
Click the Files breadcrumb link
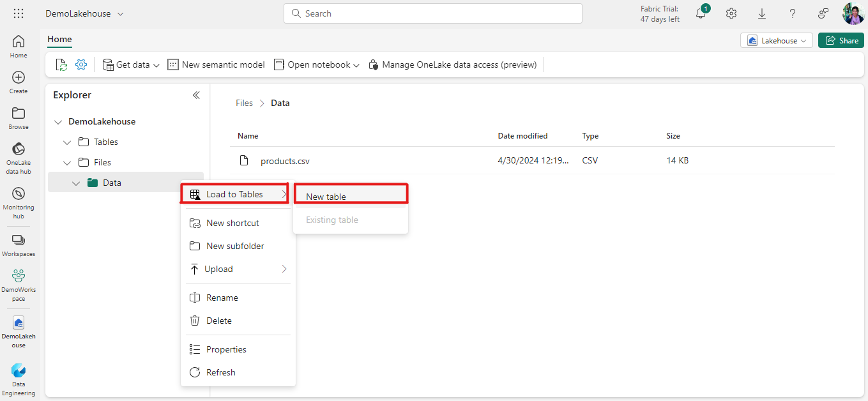[x=245, y=103]
